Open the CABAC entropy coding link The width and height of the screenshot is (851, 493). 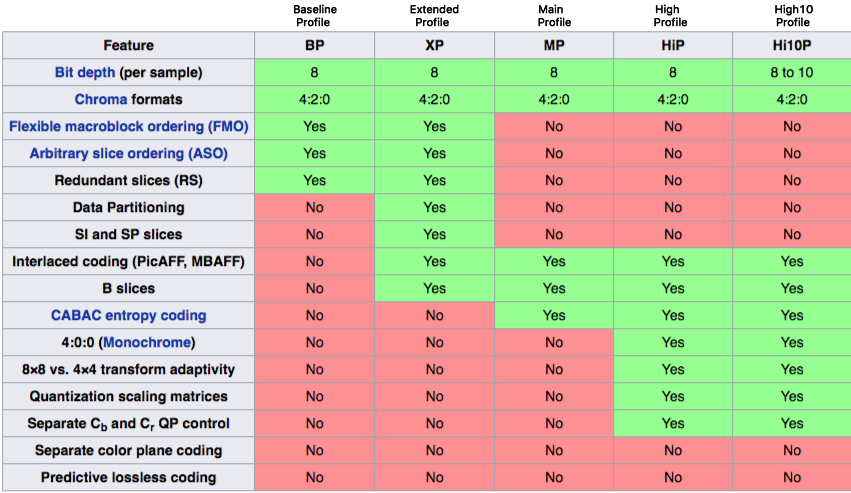tap(128, 315)
